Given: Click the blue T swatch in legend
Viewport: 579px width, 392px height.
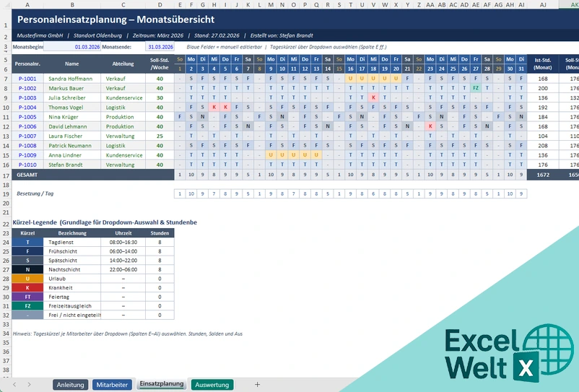Looking at the screenshot, I should coord(27,243).
